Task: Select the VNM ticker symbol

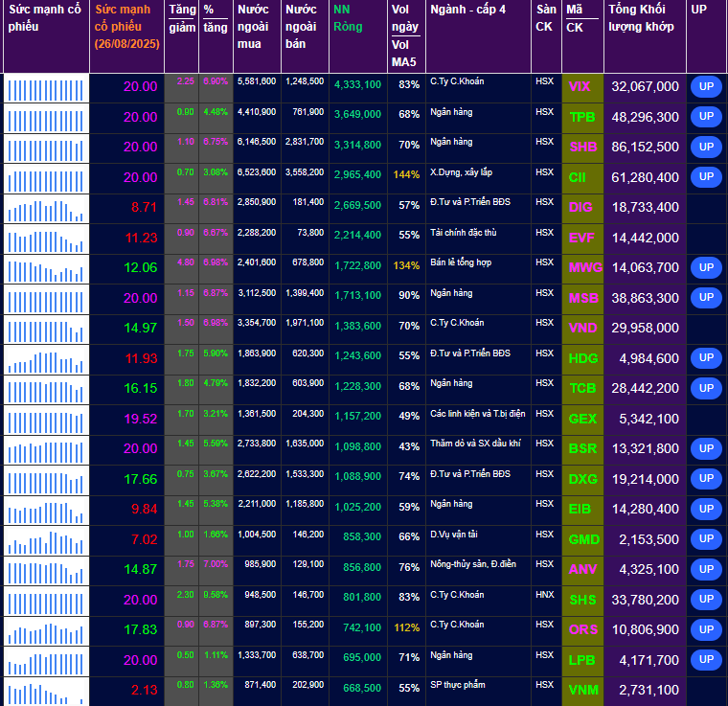Action: click(583, 691)
